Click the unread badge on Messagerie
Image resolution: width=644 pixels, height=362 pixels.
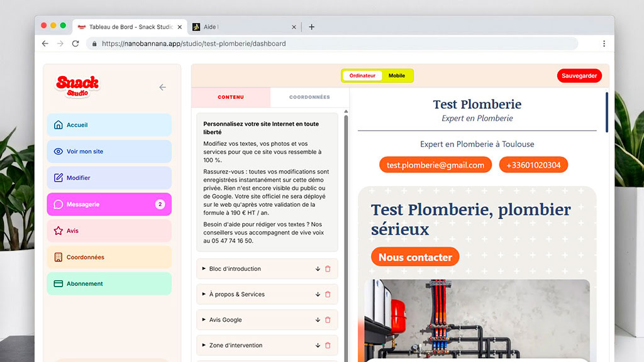[x=160, y=204]
